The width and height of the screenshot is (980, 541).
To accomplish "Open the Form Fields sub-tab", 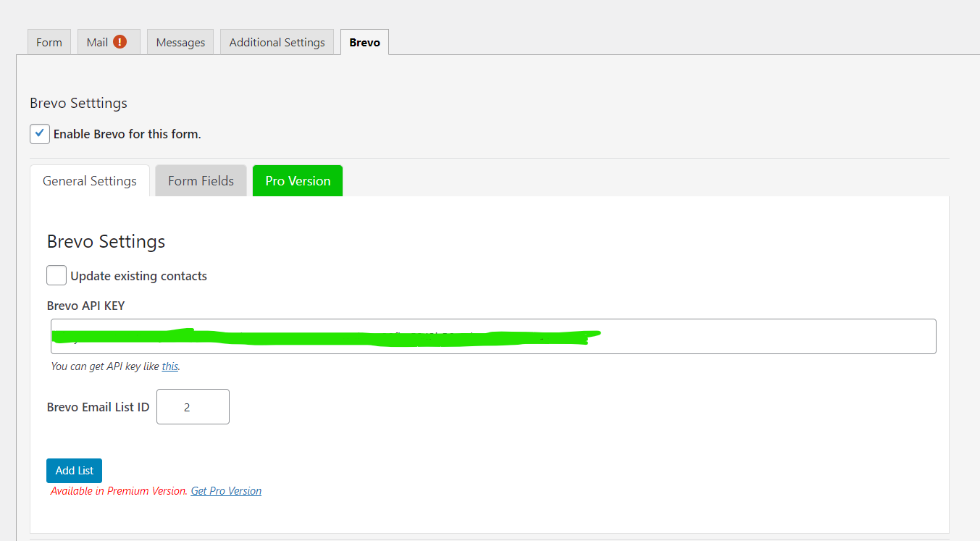I will pyautogui.click(x=201, y=181).
